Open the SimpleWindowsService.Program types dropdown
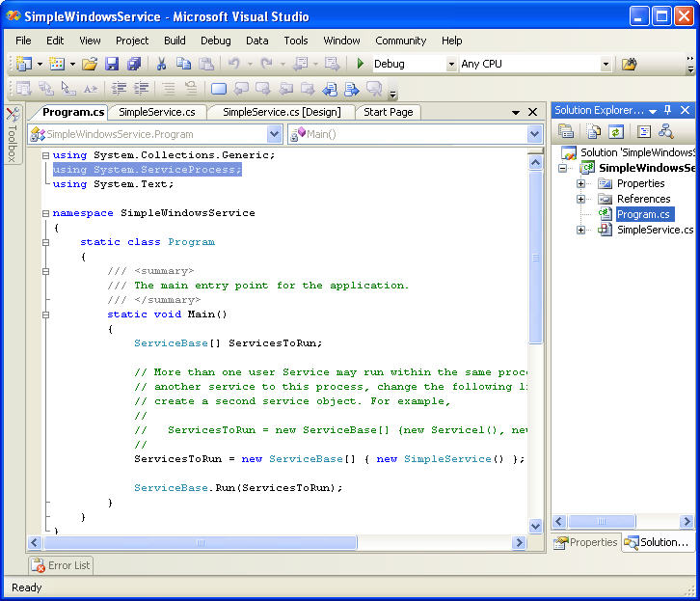The height and width of the screenshot is (601, 700). (x=275, y=134)
